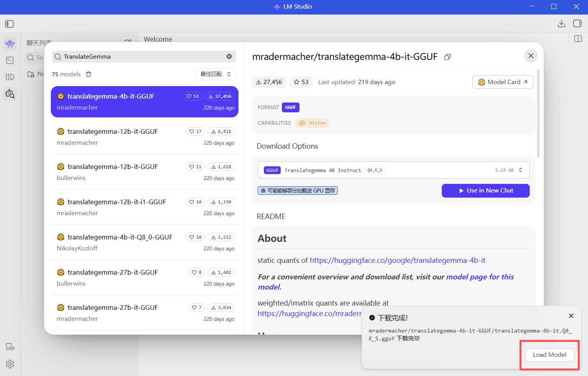
Task: Select translategemma-27b-it-GGUF by bullerwins
Action: [x=145, y=278]
